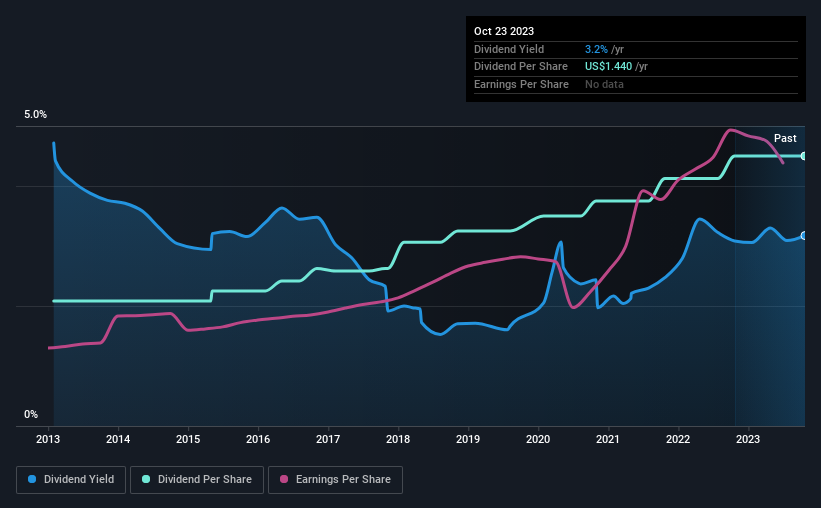
Task: Click the blue Dividend Yield legend dot
Action: (32, 479)
